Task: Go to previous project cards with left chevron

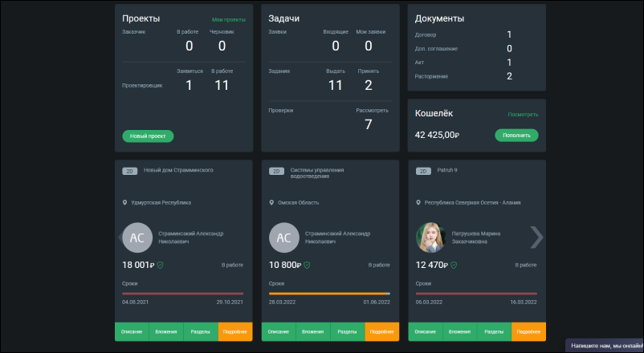Action: (123, 237)
